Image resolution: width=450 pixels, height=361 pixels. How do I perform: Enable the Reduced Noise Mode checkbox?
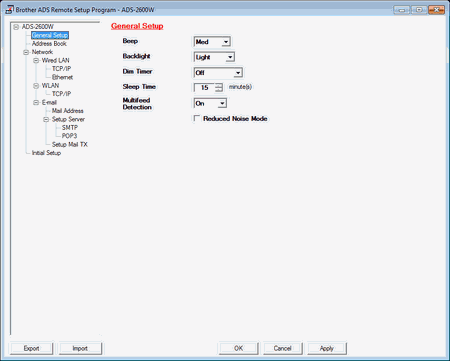[x=197, y=118]
